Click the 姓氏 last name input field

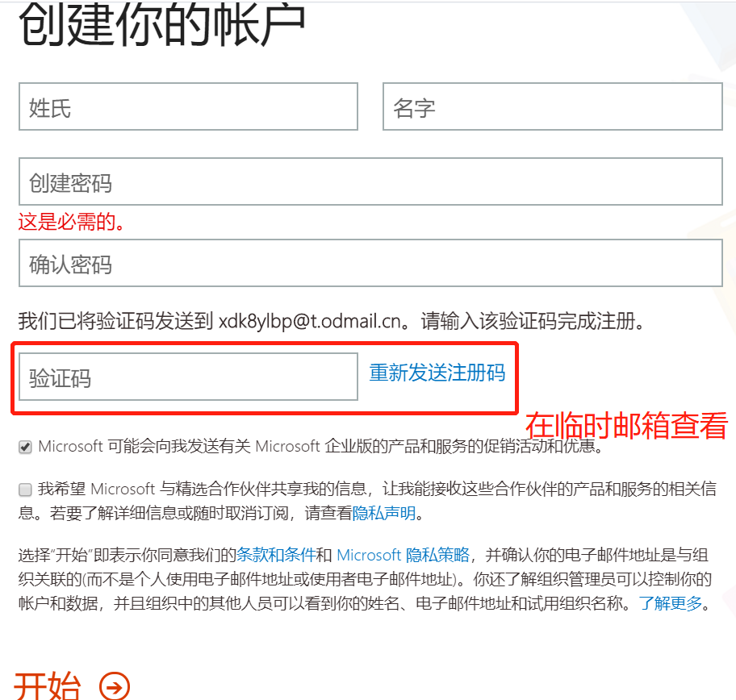[x=188, y=106]
